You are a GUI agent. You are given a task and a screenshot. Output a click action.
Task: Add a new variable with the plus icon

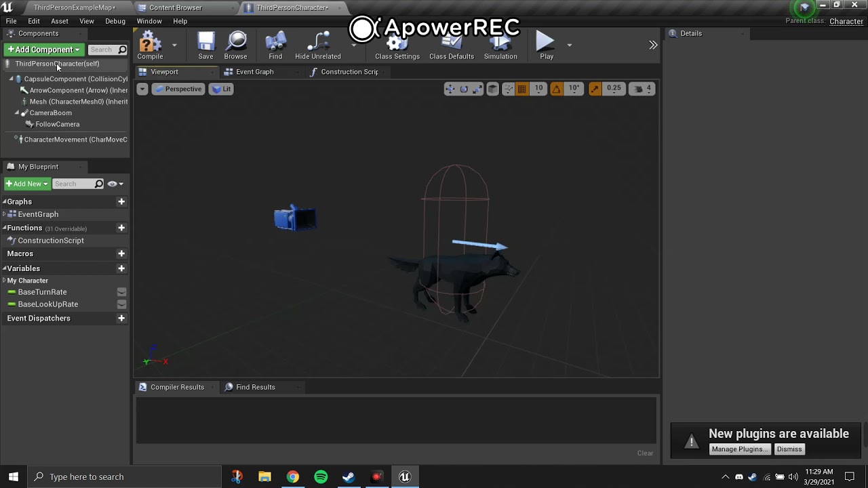[x=121, y=268]
